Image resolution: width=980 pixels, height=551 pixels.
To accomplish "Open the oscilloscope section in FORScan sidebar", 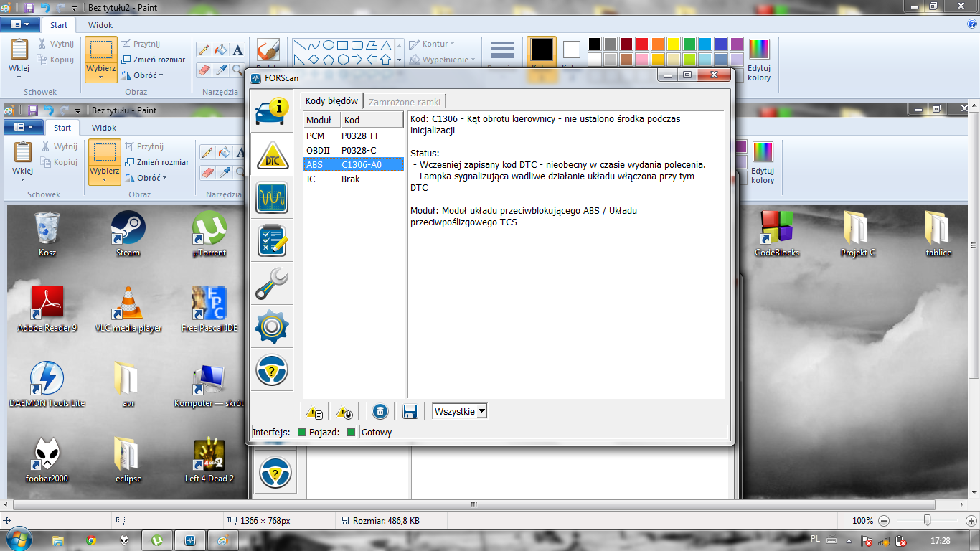I will click(271, 197).
